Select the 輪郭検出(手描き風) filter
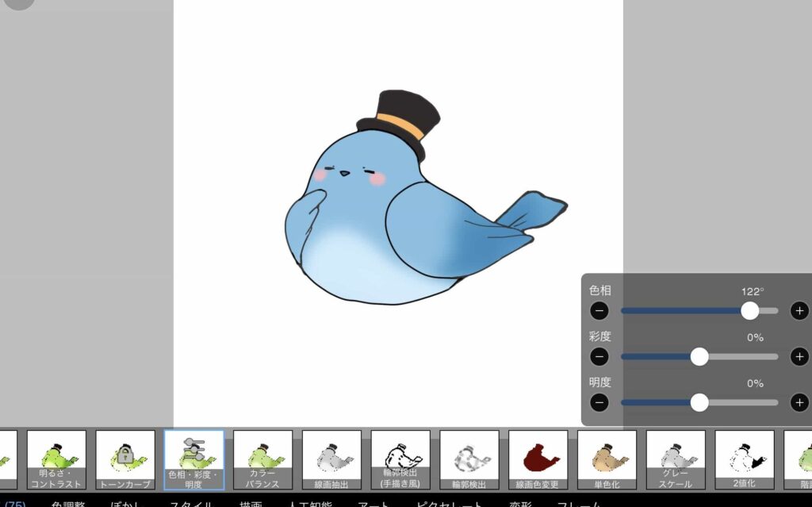The image size is (812, 507). (400, 459)
